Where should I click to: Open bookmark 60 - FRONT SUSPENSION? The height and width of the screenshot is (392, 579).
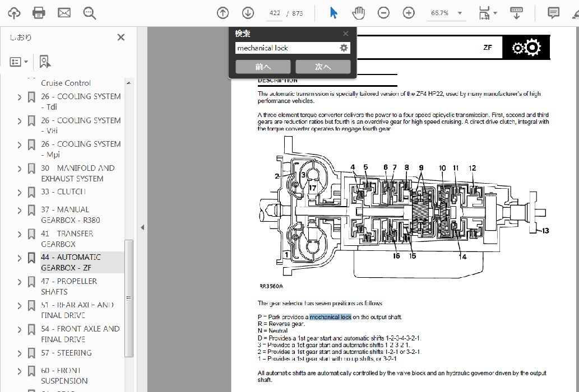click(64, 375)
